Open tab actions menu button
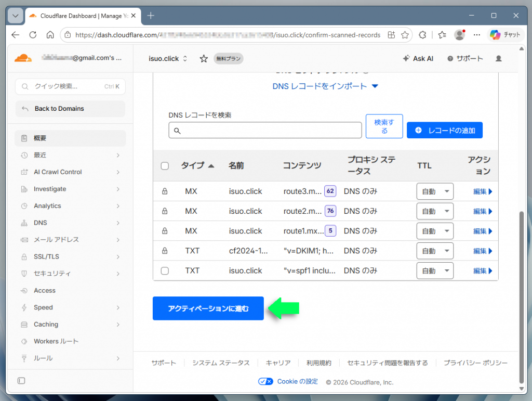The image size is (532, 401). (15, 16)
